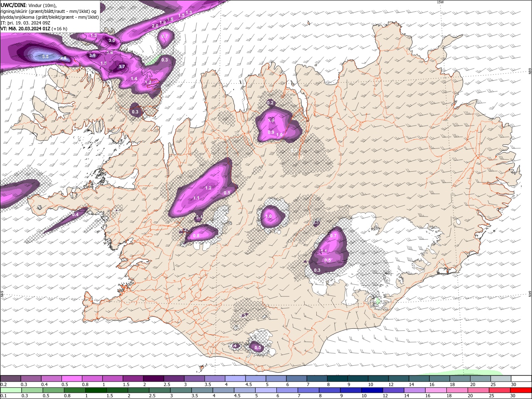The height and width of the screenshot is (399, 532).
Task: Click the 'slydda/snjókoma' legend description line
Action: 49,17
